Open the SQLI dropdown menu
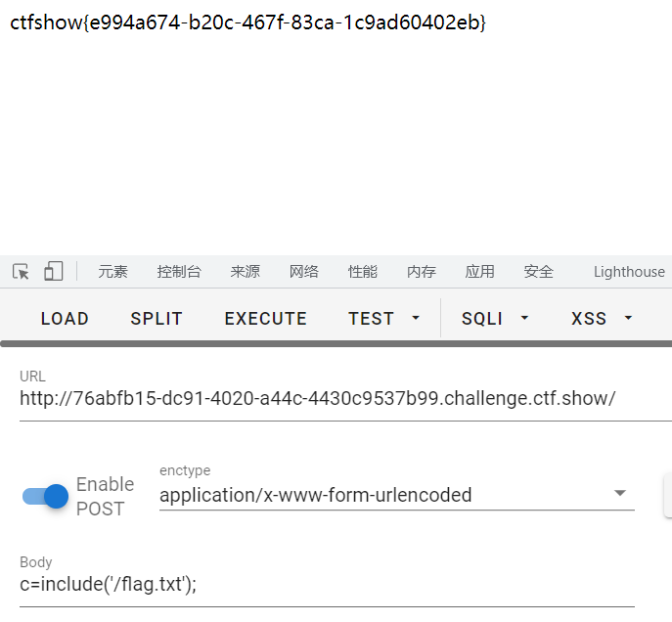The height and width of the screenshot is (622, 672). tap(495, 318)
